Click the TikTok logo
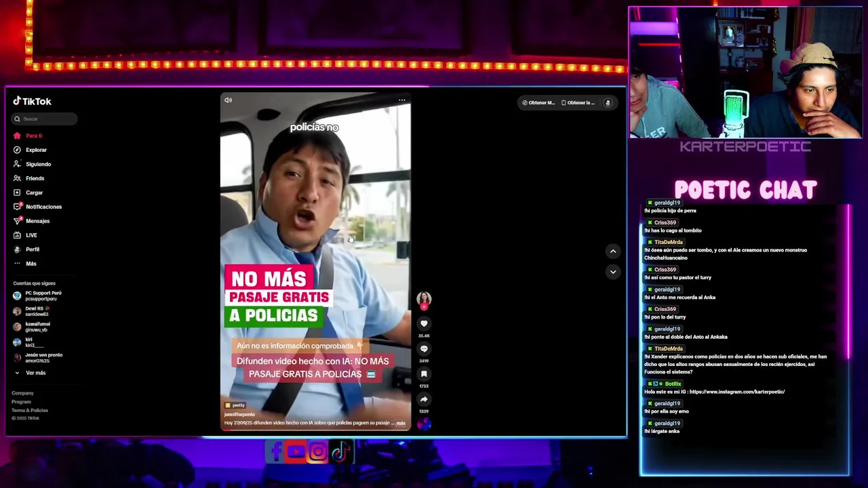The height and width of the screenshot is (488, 868). [x=32, y=101]
